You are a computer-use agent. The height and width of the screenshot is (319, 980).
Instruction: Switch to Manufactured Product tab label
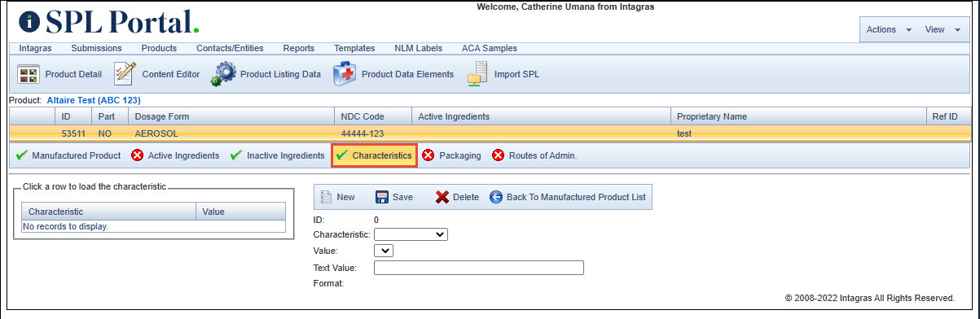tap(77, 155)
